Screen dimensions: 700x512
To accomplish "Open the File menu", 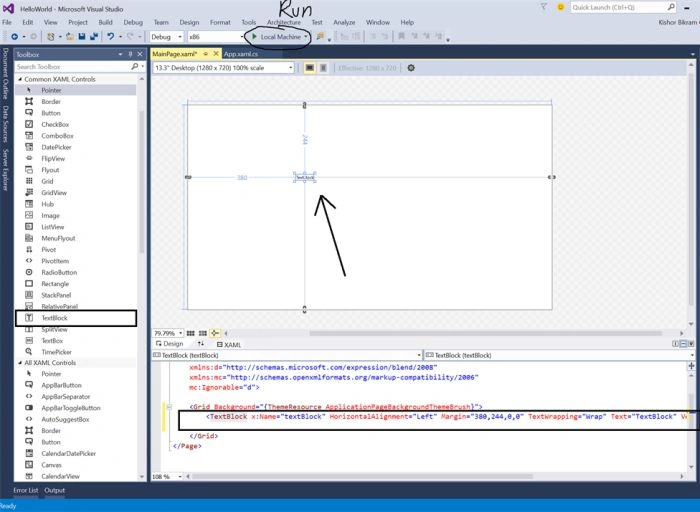I will tap(7, 22).
